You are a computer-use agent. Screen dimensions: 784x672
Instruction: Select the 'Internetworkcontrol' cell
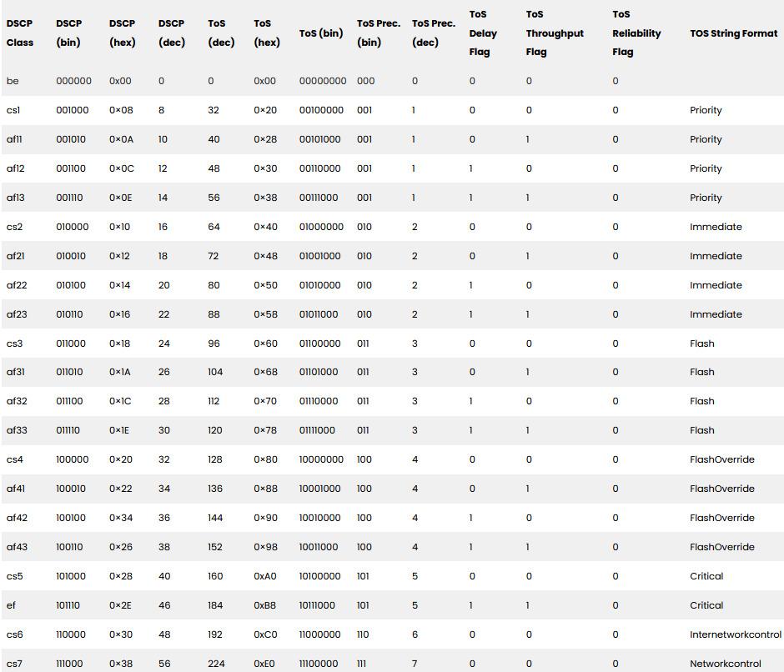tap(735, 634)
